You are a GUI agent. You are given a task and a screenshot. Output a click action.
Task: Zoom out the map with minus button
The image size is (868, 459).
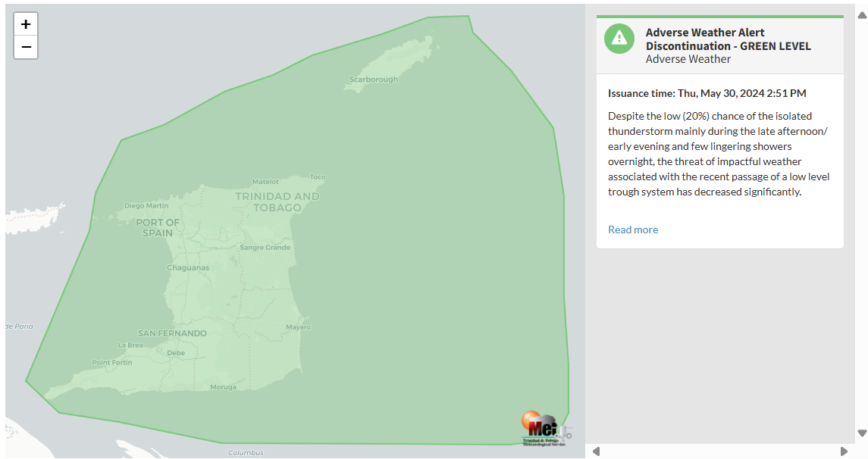[x=26, y=47]
